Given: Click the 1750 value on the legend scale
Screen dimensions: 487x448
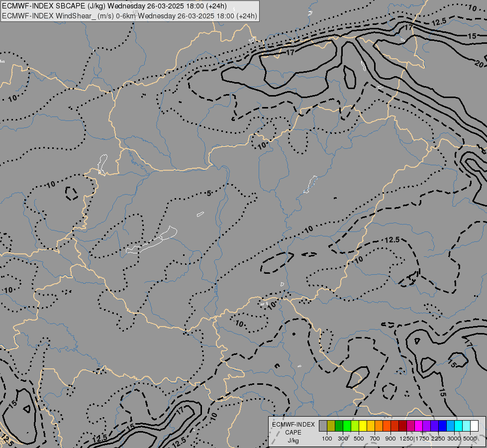Looking at the screenshot, I should [422, 439].
